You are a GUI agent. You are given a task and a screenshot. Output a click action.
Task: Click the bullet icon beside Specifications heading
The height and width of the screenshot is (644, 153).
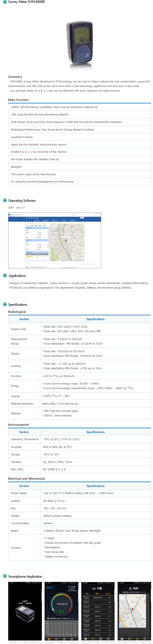click(x=5, y=304)
